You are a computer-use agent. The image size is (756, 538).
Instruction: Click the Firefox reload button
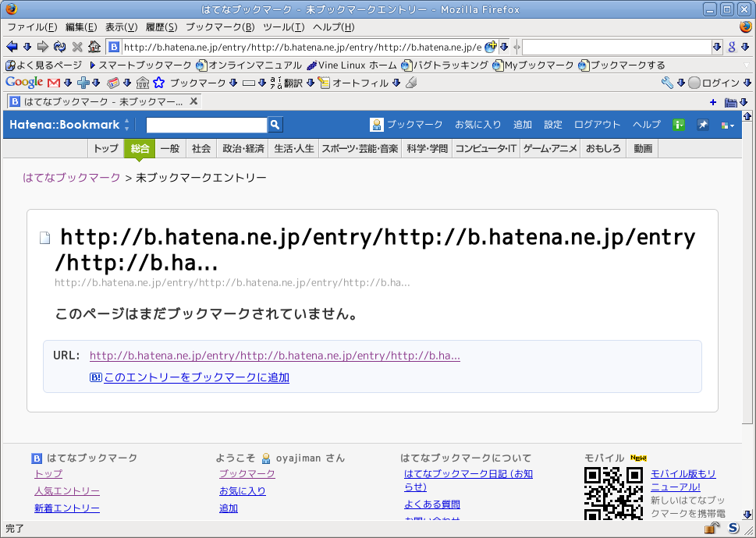[60, 47]
